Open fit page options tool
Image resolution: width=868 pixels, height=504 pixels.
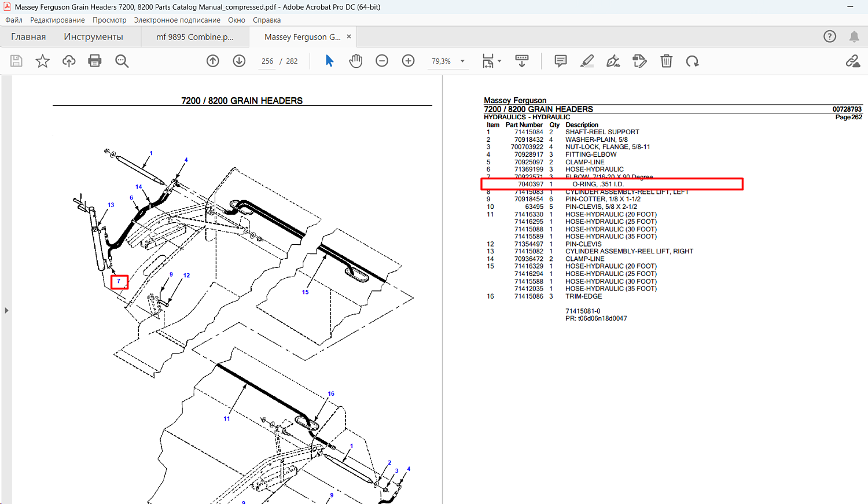488,61
